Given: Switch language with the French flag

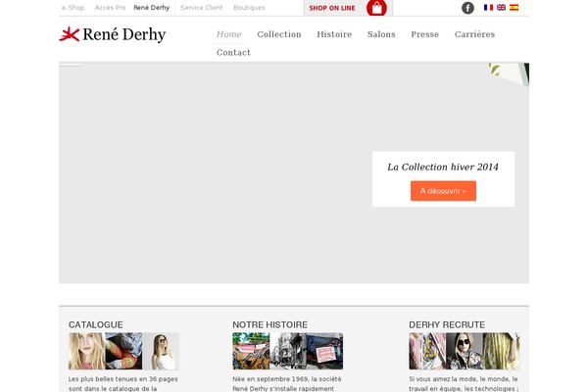Looking at the screenshot, I should (x=488, y=7).
